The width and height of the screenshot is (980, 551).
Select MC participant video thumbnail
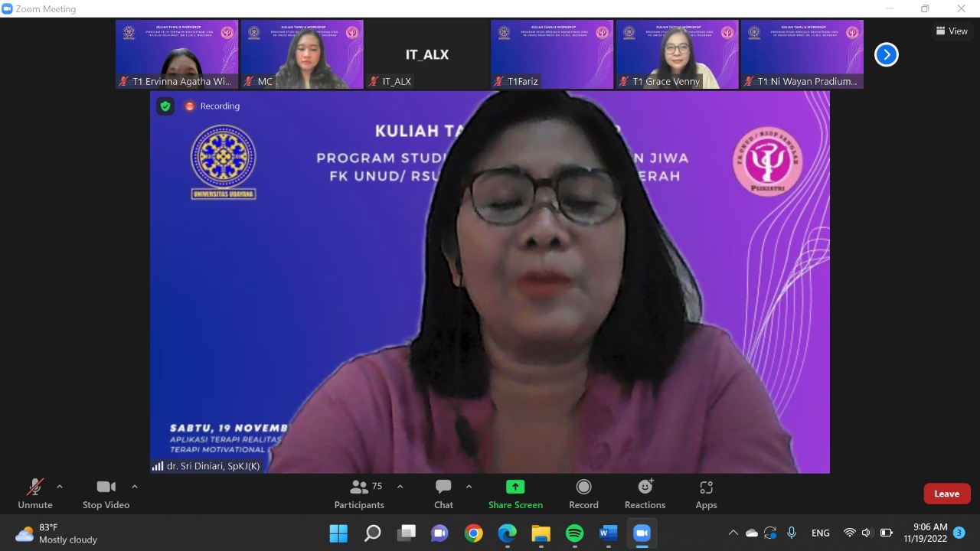pos(302,54)
